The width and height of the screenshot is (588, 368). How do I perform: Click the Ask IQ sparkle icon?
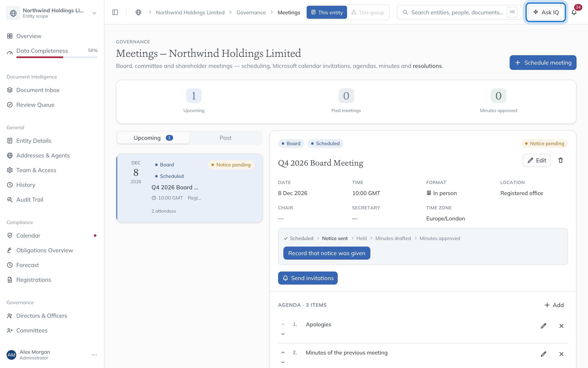click(x=536, y=12)
